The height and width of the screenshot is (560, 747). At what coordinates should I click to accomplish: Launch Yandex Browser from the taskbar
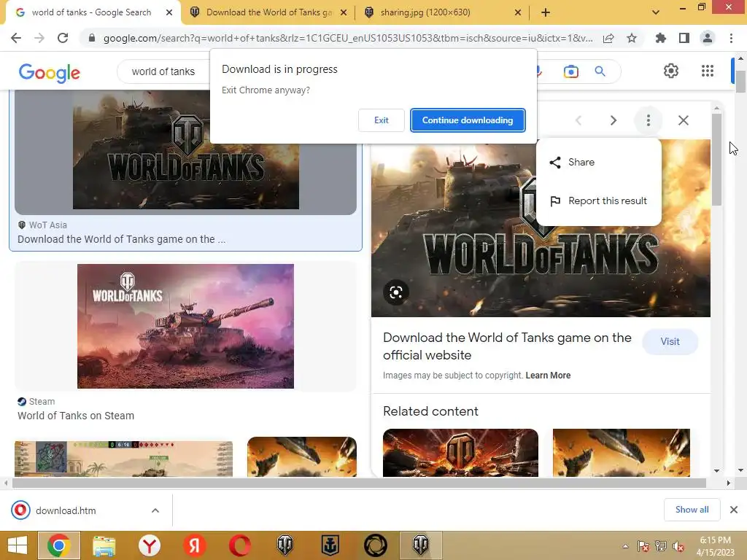[149, 545]
